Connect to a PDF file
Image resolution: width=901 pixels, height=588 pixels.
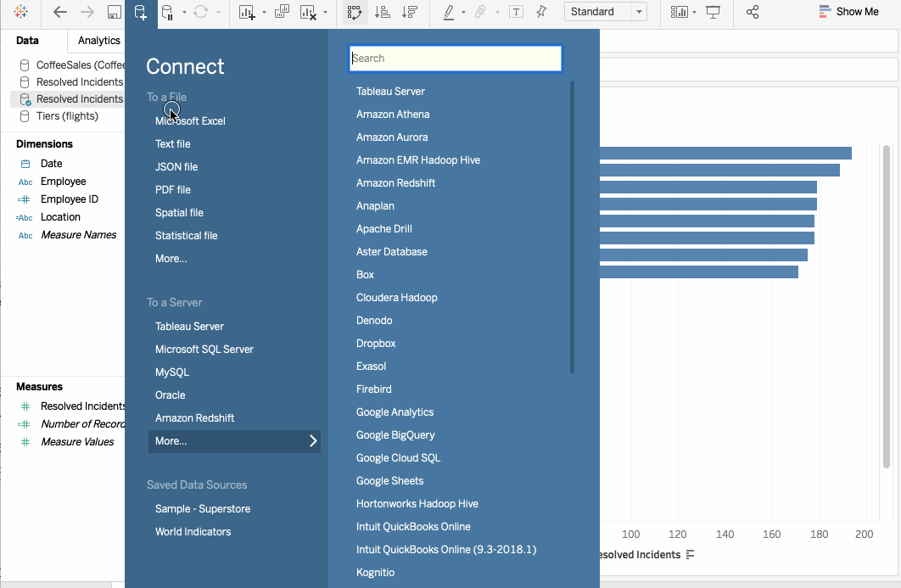[x=173, y=190]
